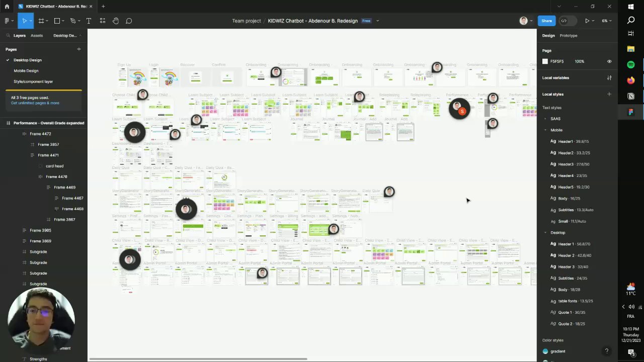
Task: Search layers with magnifier icon
Action: pyautogui.click(x=8, y=35)
